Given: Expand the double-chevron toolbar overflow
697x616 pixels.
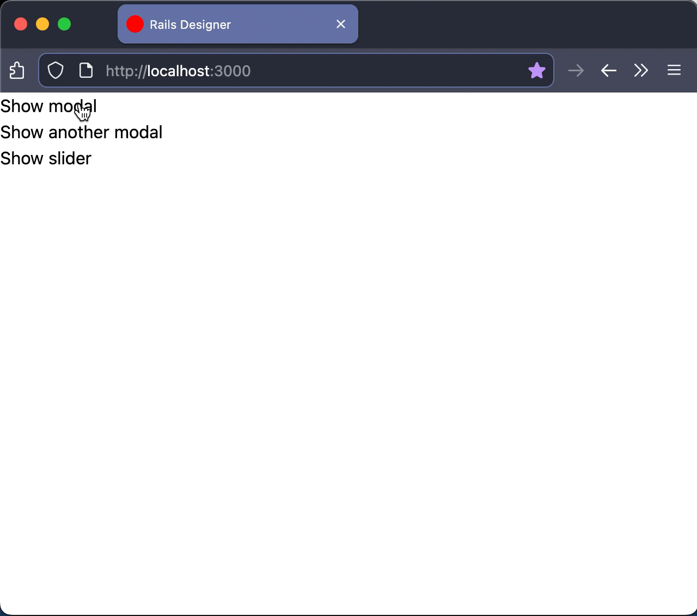Looking at the screenshot, I should click(x=641, y=71).
